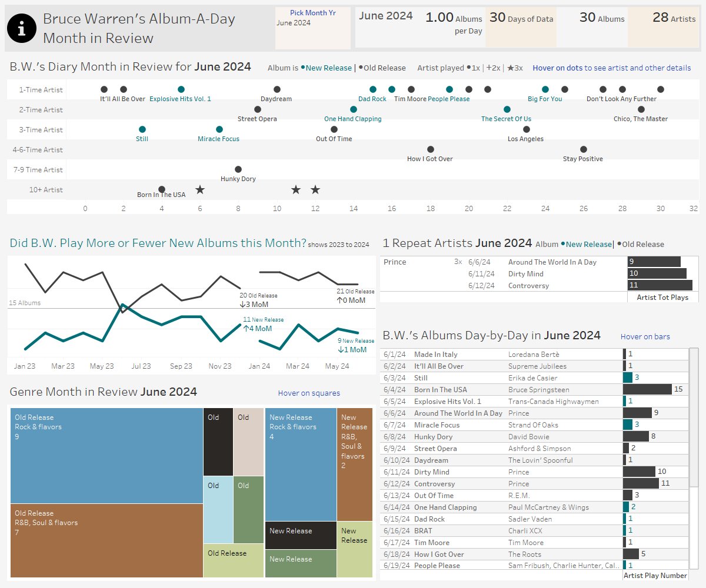This screenshot has height=588, width=706.
Task: Select the light blue Old treemap square
Action: click(218, 510)
